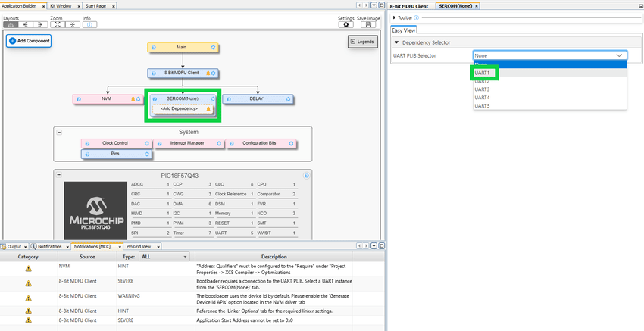Select the tree layout icon under Layouts
This screenshot has height=331, width=644.
10,24
